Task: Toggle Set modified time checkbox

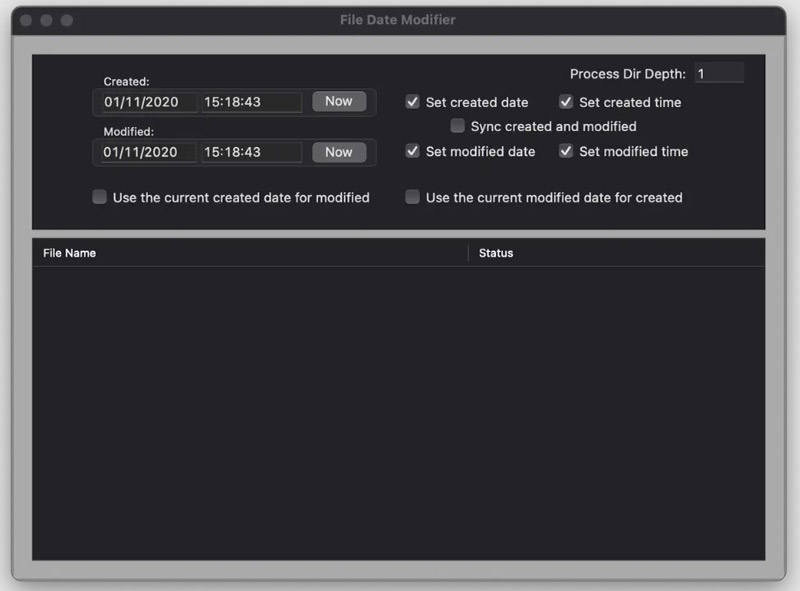Action: [566, 152]
